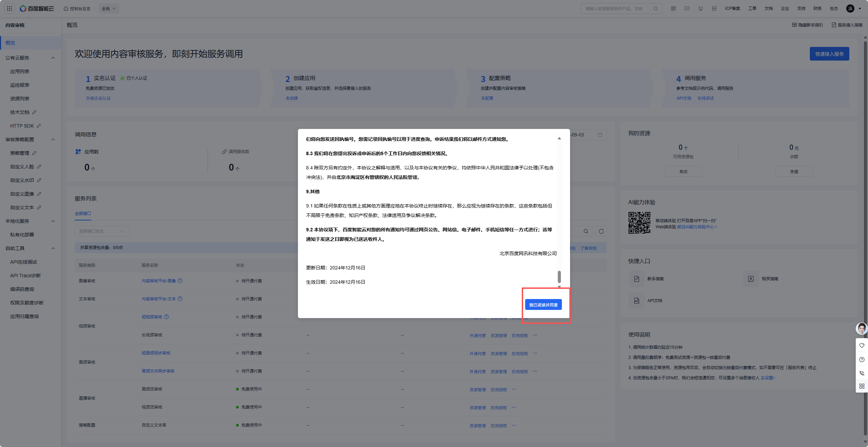Screen dimensions: 868x447
Task: Open the 全局 region dropdown
Action: 109,9
